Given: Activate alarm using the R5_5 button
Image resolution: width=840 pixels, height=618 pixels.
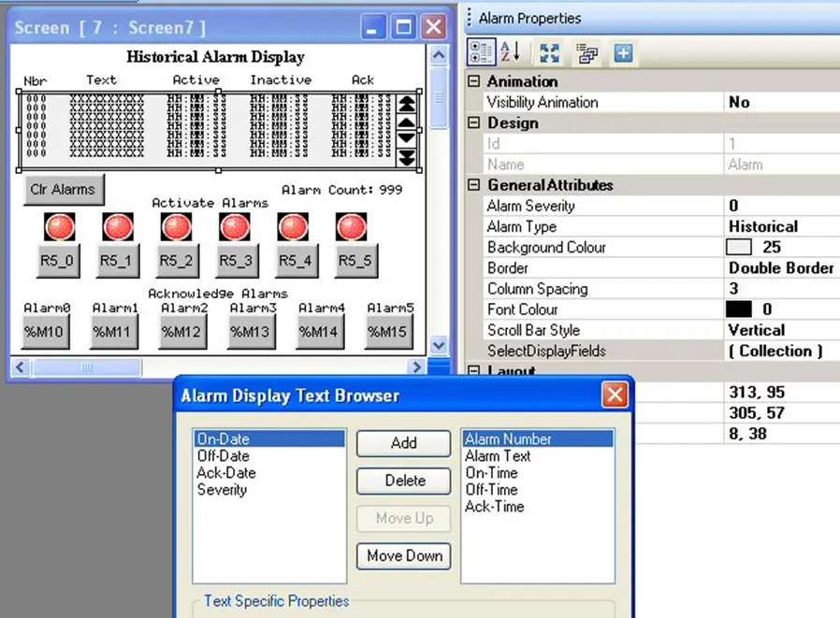Looking at the screenshot, I should (x=355, y=261).
